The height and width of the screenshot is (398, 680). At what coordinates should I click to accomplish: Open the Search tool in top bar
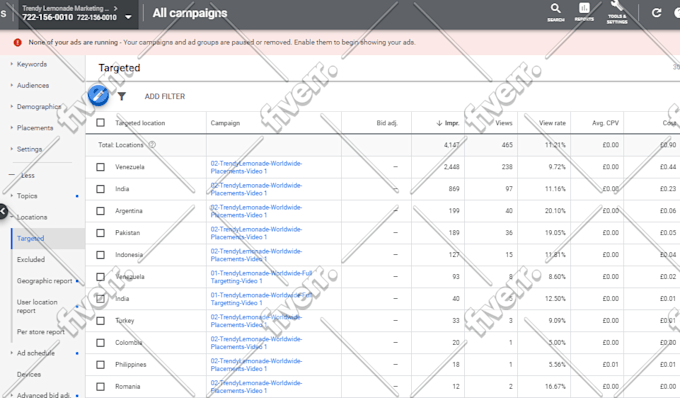click(x=556, y=12)
